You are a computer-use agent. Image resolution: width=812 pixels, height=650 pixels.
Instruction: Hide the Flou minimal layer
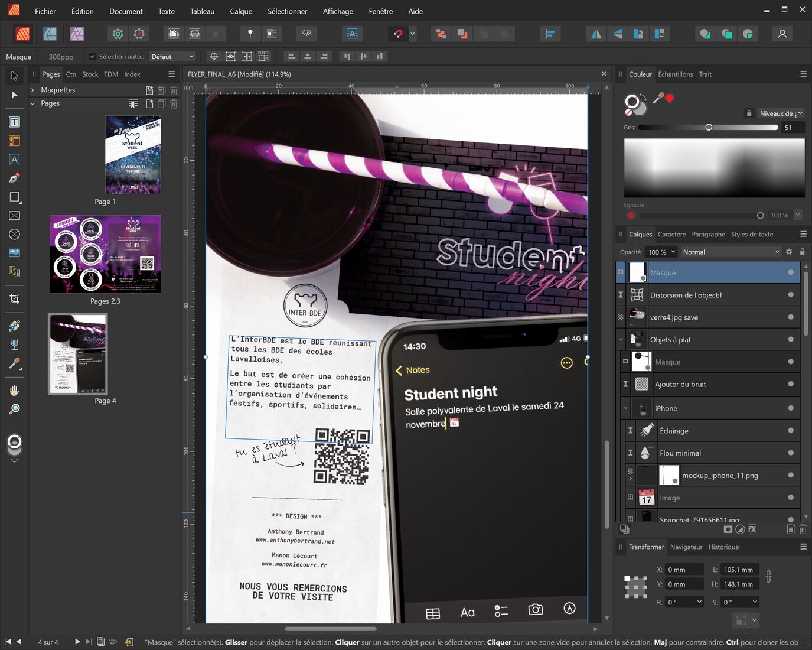790,453
